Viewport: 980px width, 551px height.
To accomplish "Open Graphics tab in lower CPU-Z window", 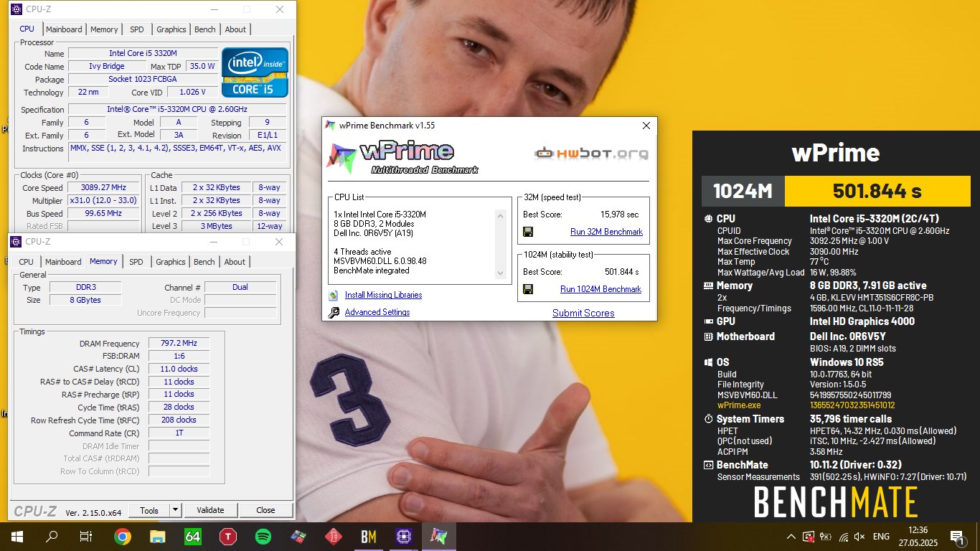I will [x=171, y=262].
